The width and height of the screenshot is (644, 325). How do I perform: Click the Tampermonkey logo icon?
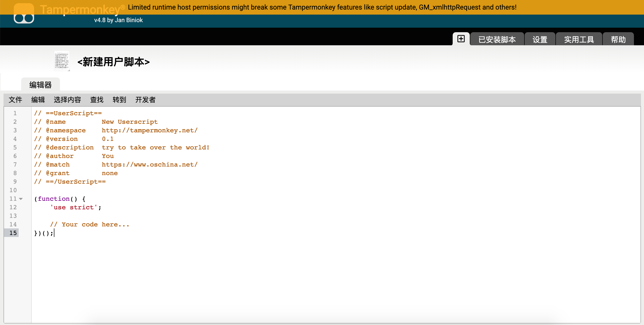click(24, 13)
